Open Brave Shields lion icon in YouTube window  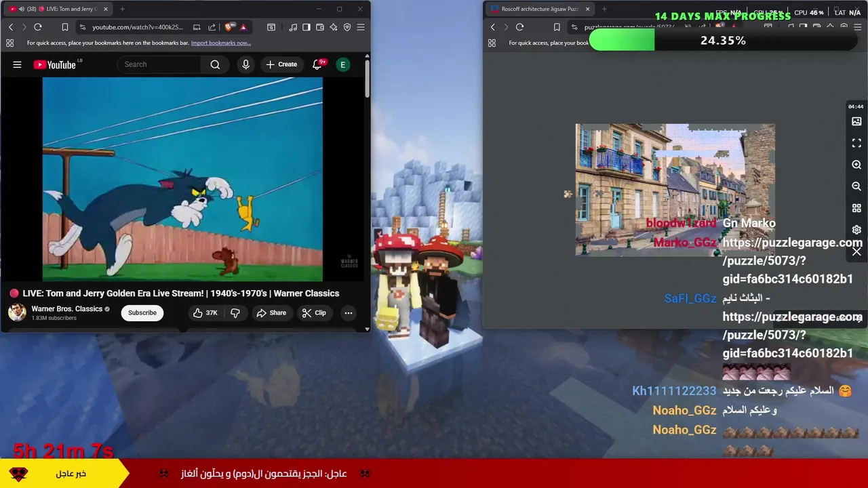(229, 27)
